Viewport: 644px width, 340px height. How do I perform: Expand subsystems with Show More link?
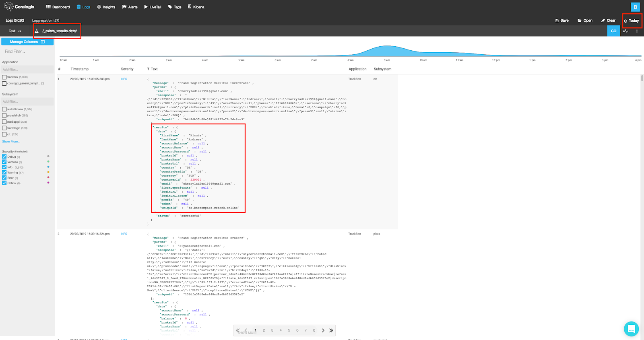11,142
